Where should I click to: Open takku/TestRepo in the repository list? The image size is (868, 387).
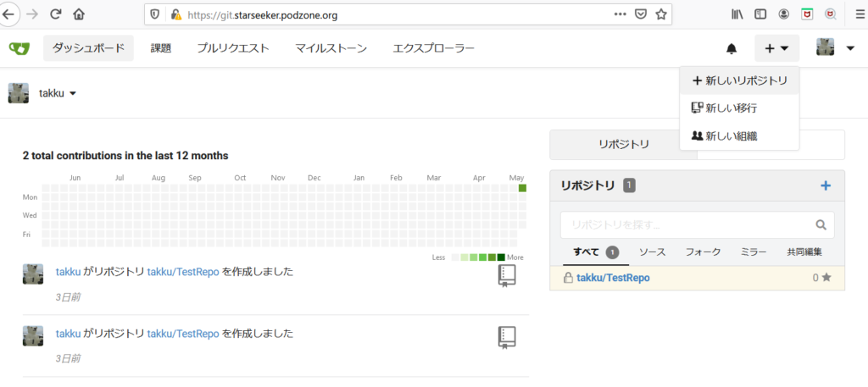tap(613, 278)
